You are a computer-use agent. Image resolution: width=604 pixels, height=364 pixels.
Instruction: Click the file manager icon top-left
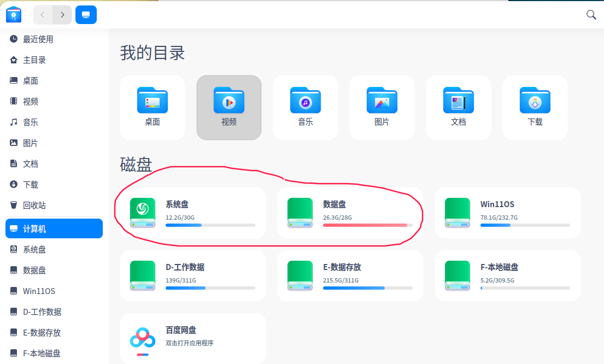[x=13, y=14]
